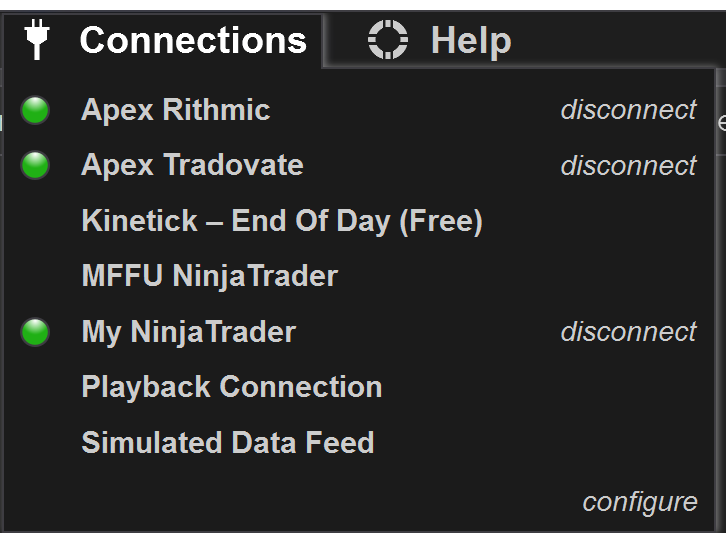Disconnect the My NinjaTrader connection
This screenshot has height=533, width=726.
tap(628, 332)
